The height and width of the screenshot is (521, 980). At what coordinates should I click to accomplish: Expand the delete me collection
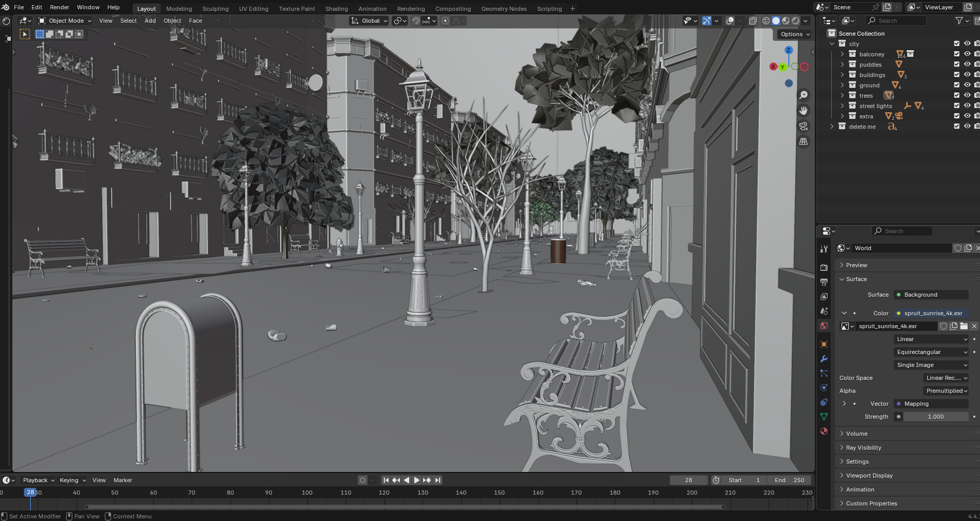coord(832,127)
